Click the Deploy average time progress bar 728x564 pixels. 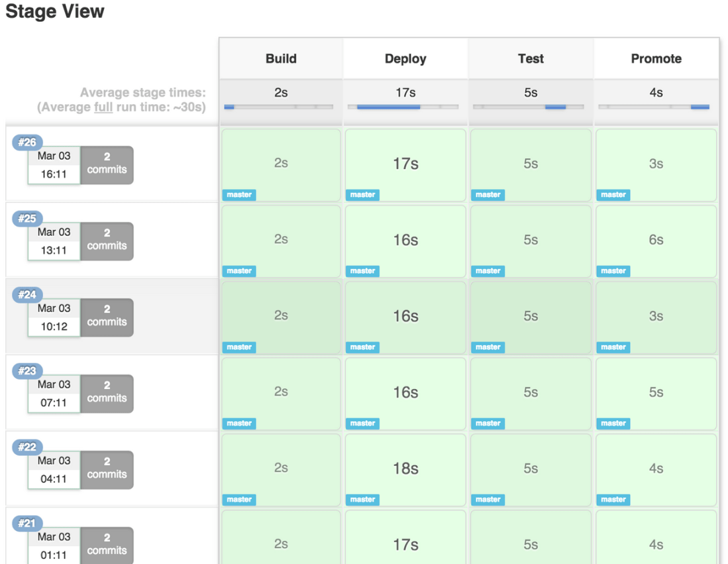pos(403,107)
